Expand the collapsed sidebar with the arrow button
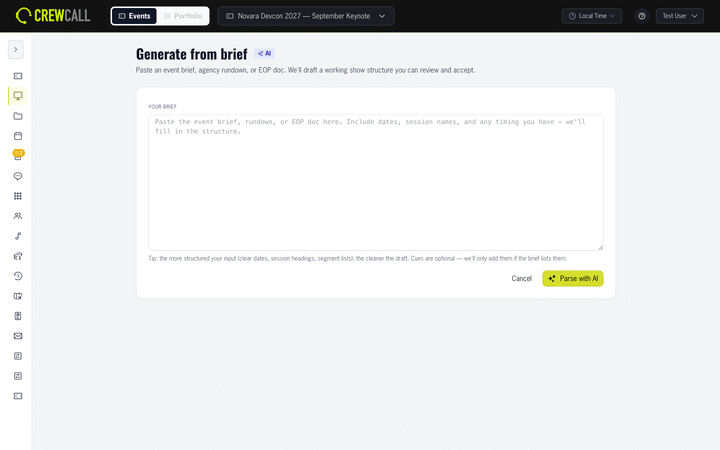The width and height of the screenshot is (720, 450). tap(16, 50)
